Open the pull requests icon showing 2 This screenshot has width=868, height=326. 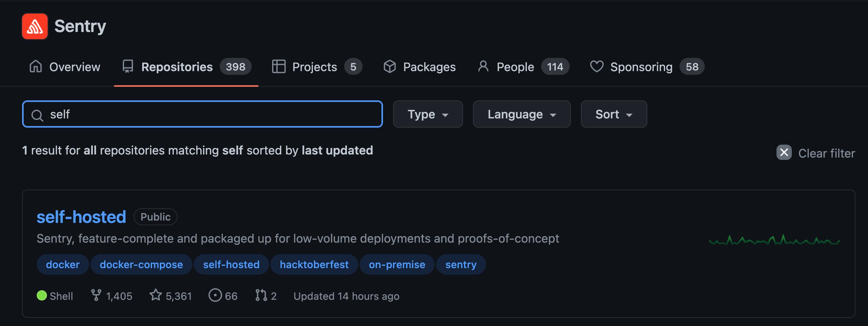click(x=261, y=295)
